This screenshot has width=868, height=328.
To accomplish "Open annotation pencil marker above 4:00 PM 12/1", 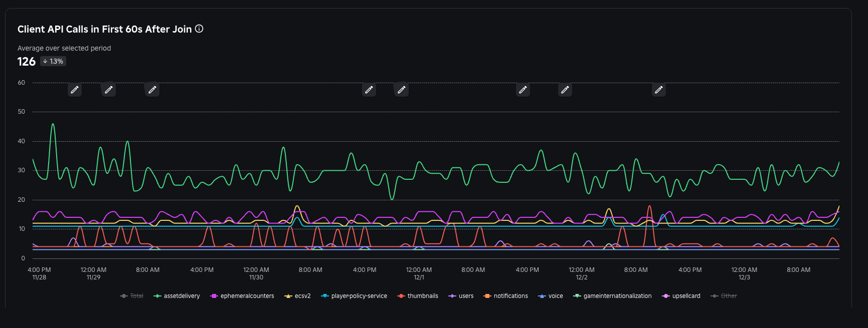I will [523, 90].
